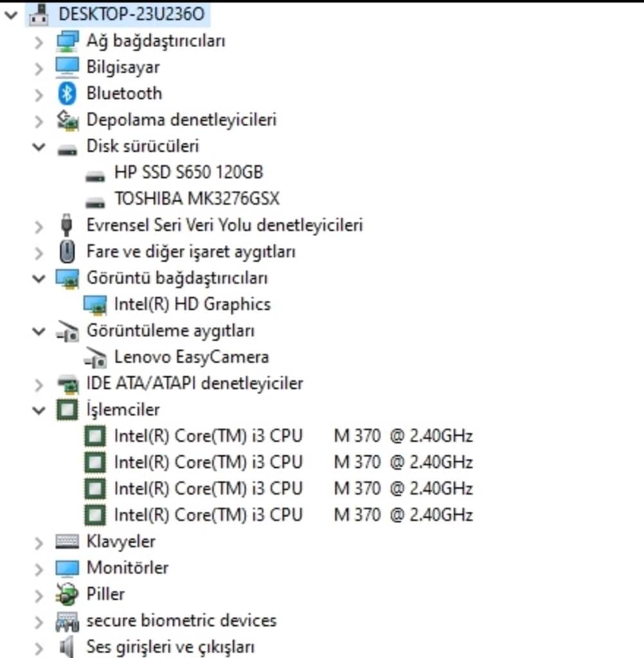Click the Bluetooth logo icon
The height and width of the screenshot is (658, 644).
coord(67,94)
